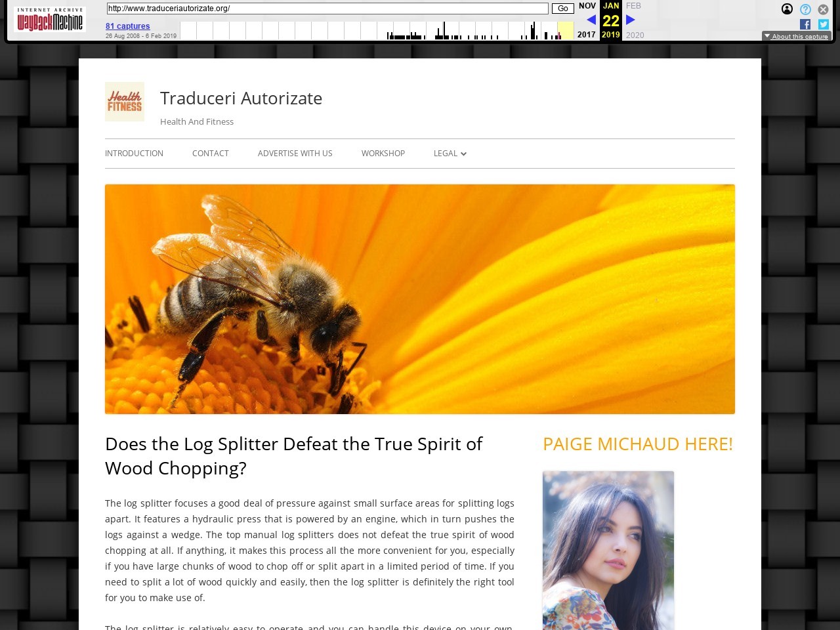Click the Traduceri Autorizate site title
840x630 pixels.
(241, 98)
